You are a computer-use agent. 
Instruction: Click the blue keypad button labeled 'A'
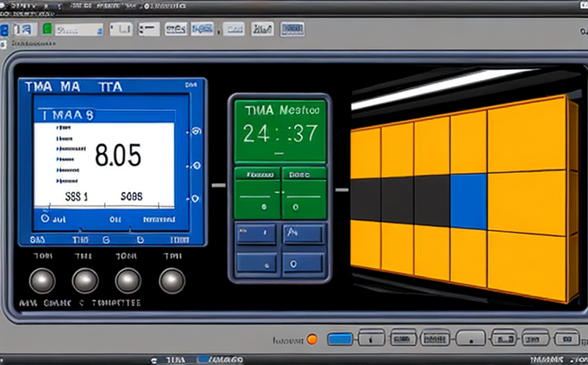303,233
